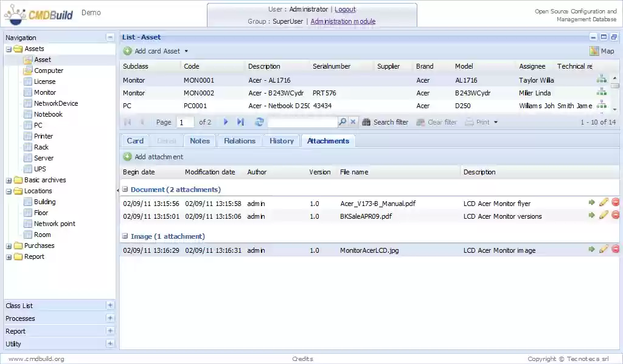The image size is (623, 364).
Task: Click inside the Page number field
Action: pyautogui.click(x=184, y=122)
